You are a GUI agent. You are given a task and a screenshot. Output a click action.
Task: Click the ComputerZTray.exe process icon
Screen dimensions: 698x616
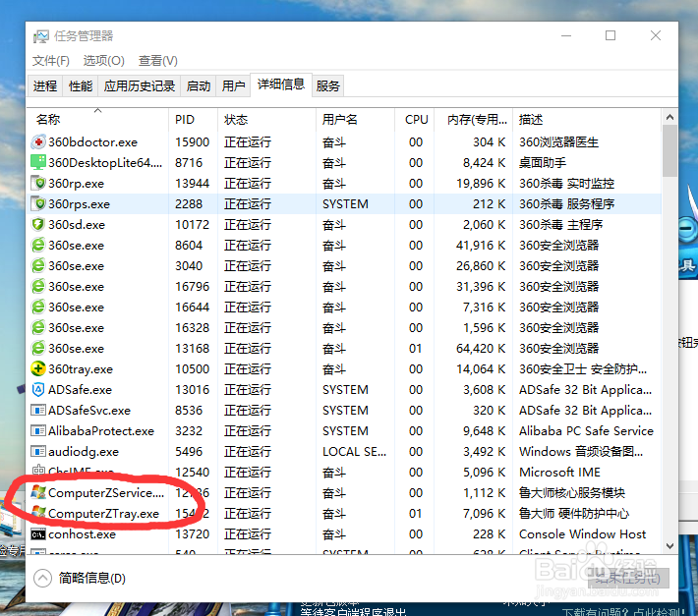click(38, 513)
